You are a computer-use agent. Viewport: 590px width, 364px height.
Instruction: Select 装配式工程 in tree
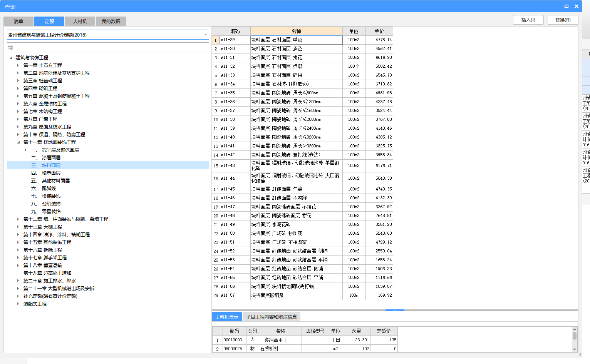point(35,304)
